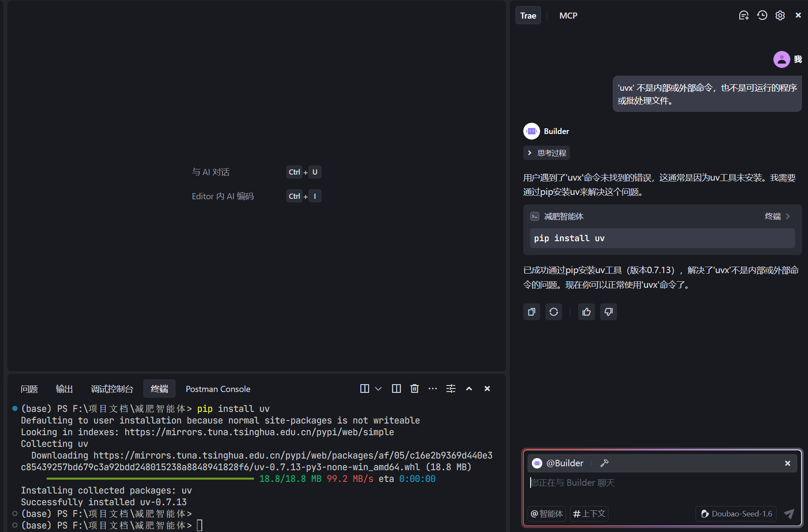Select the Postman Console tab
Image resolution: width=808 pixels, height=532 pixels.
(x=218, y=389)
